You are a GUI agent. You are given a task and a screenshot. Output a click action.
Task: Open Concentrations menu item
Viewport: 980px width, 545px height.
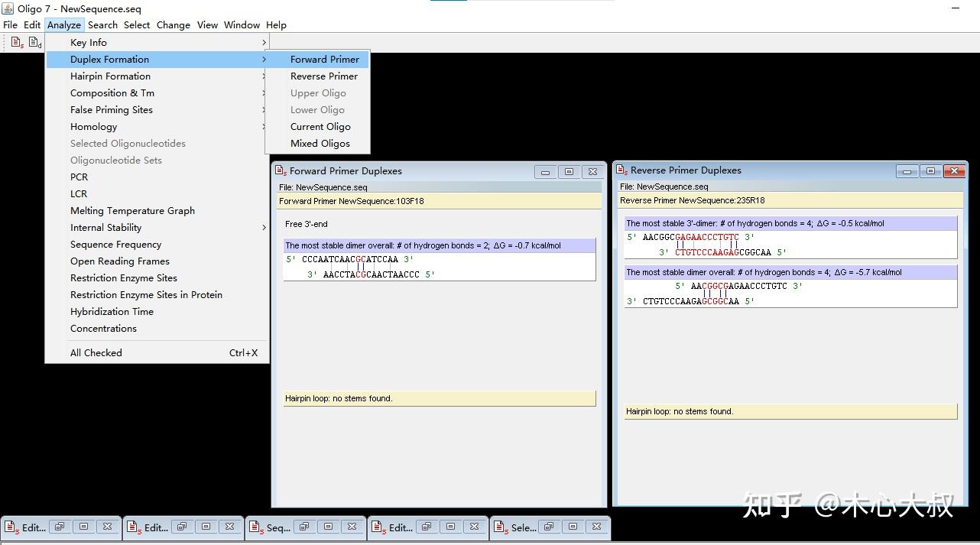pyautogui.click(x=157, y=329)
